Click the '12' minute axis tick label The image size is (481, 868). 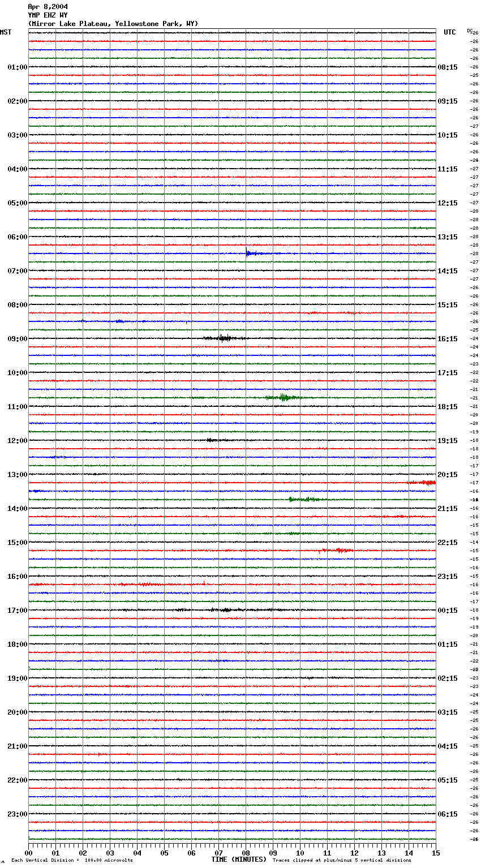point(354,853)
